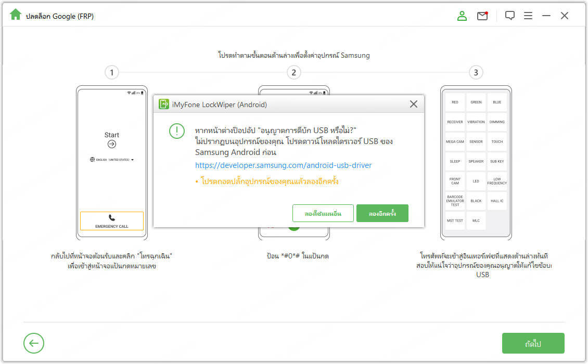Click the green ลองอีกครั้ง button
Screen dimensions: 588x364
[382, 213]
